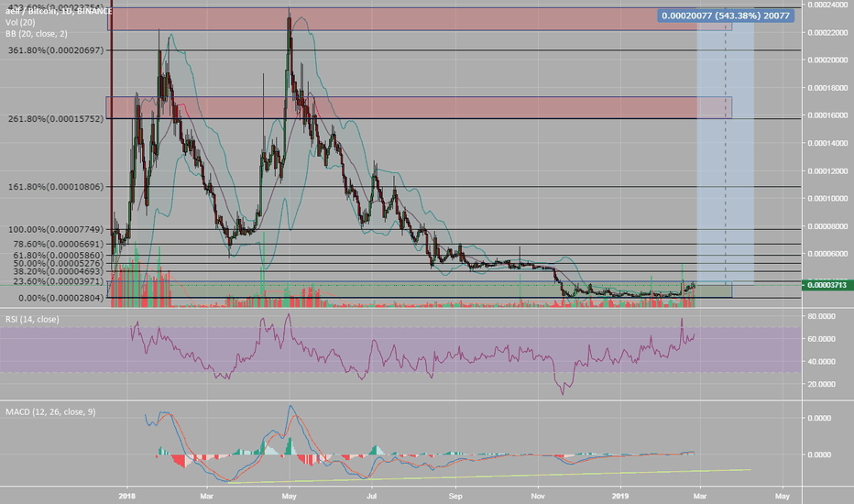This screenshot has height=504, width=854.
Task: Click 0.00010000 on the price axis
Action: click(827, 198)
